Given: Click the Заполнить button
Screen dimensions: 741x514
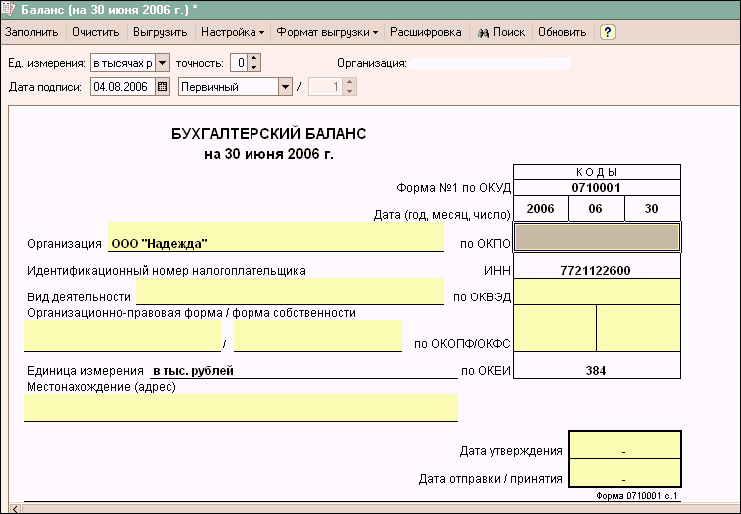Looking at the screenshot, I should coord(32,32).
